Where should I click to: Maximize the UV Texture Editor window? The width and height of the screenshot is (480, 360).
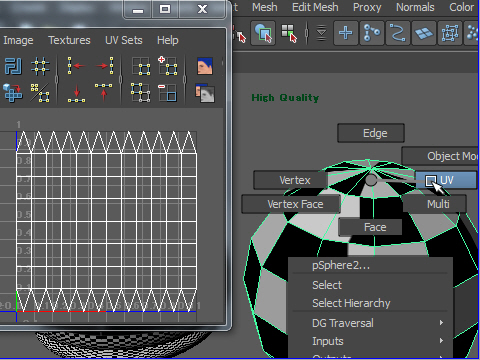click(x=165, y=9)
